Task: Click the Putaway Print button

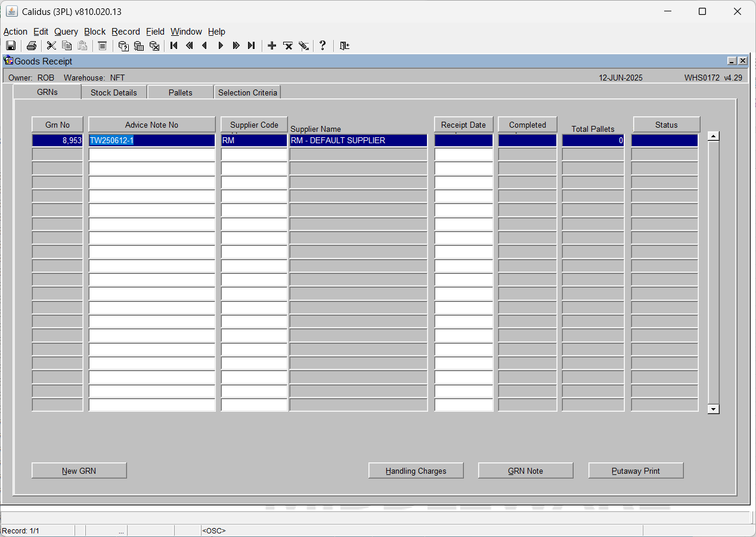Action: click(636, 471)
